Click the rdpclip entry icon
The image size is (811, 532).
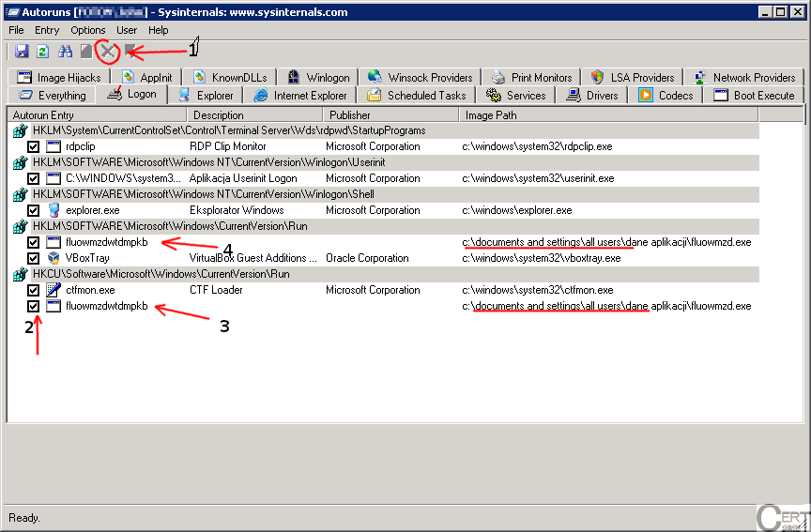click(x=54, y=146)
